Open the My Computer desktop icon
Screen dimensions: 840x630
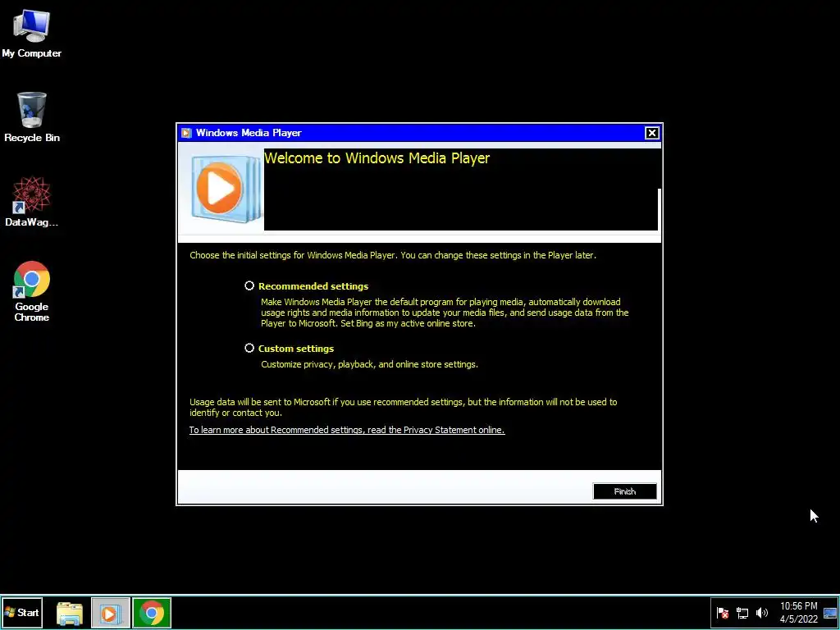[x=32, y=33]
